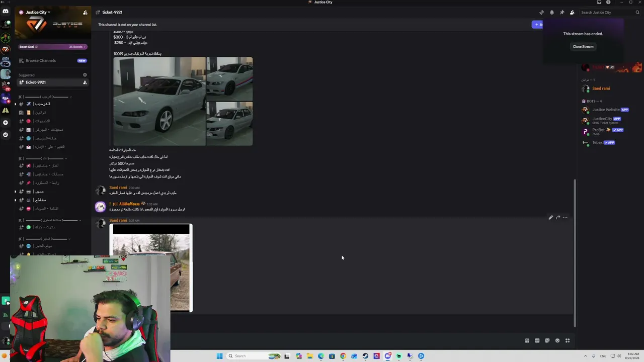Open the sticker picker
The width and height of the screenshot is (644, 362).
(547, 340)
